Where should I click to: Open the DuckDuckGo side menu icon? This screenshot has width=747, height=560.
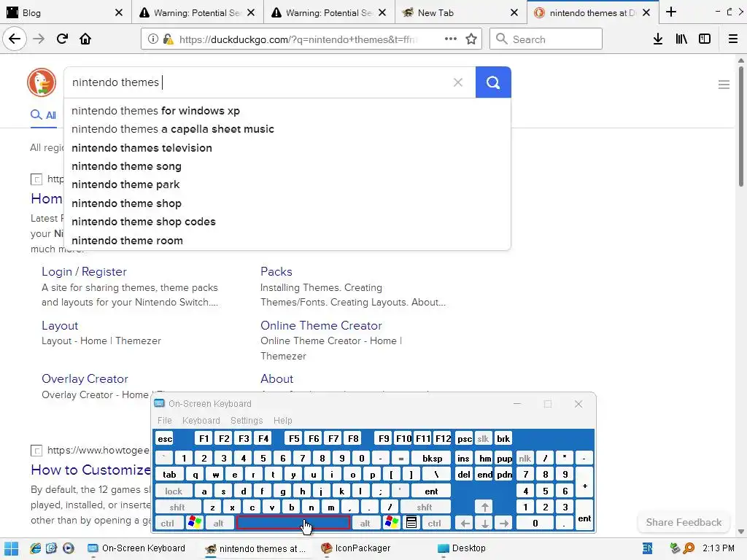(x=724, y=85)
